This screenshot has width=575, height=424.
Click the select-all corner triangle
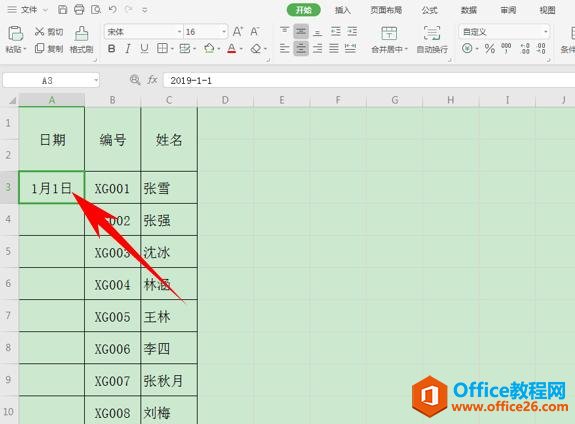coord(12,100)
